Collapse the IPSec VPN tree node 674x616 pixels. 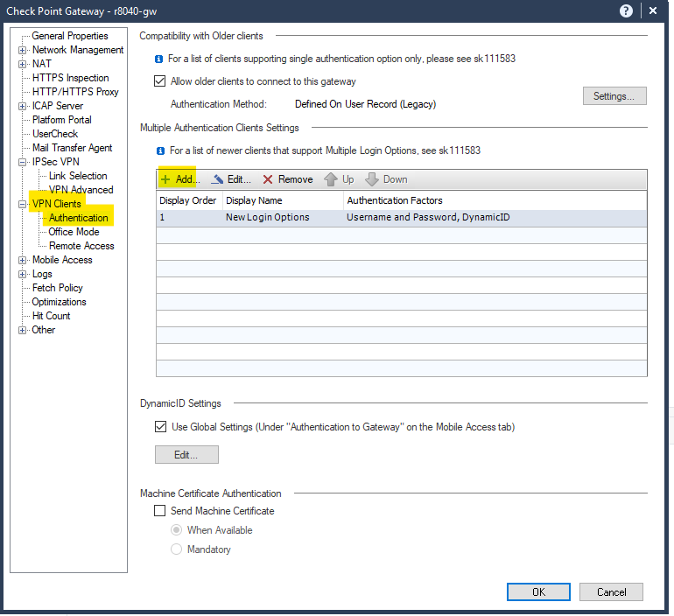[23, 163]
